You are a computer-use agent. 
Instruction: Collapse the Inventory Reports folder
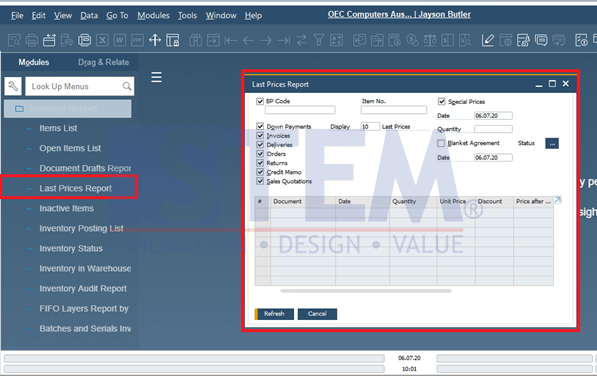click(x=68, y=108)
